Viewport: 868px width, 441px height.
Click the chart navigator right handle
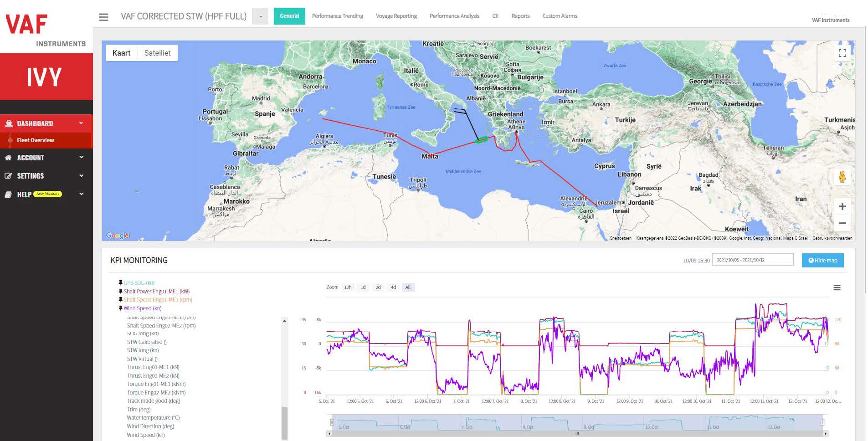822,422
